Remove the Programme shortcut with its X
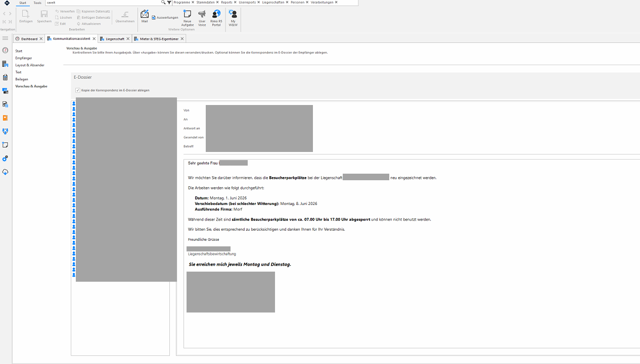Image resolution: width=640 pixels, height=364 pixels. [x=193, y=3]
